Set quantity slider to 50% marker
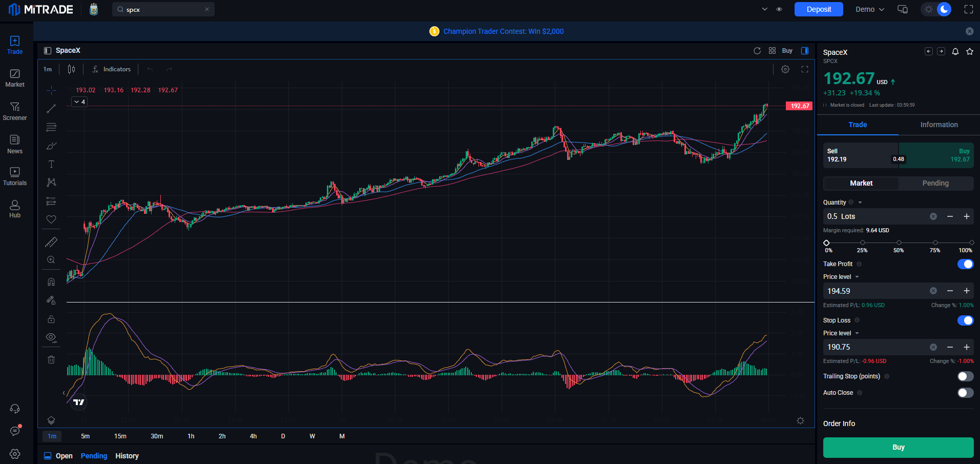The image size is (980, 464). tap(899, 243)
